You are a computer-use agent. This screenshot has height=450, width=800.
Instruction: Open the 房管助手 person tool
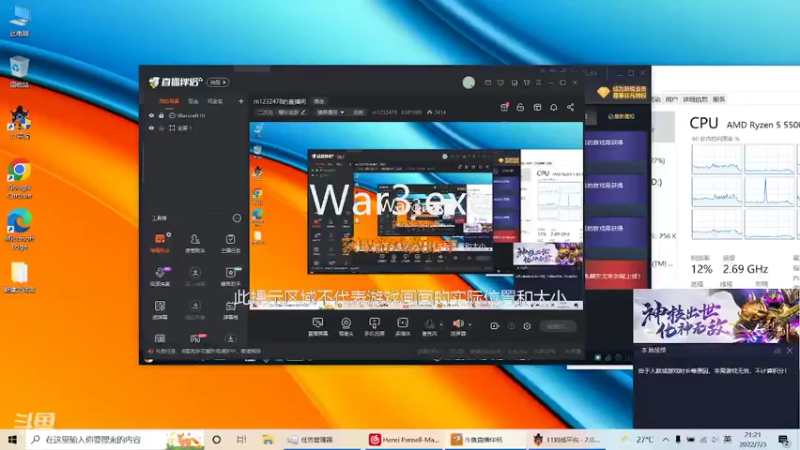click(195, 243)
